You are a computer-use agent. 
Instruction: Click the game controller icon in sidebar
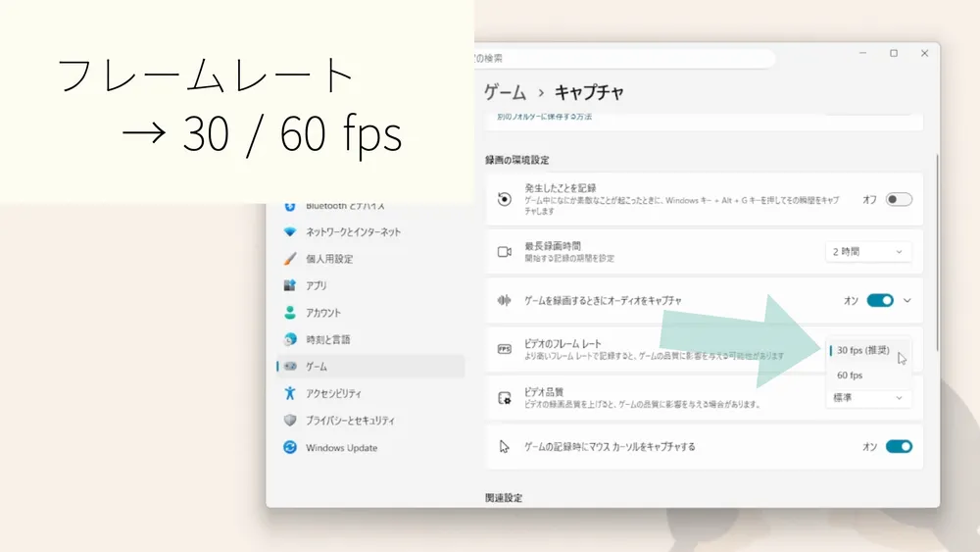pos(290,367)
